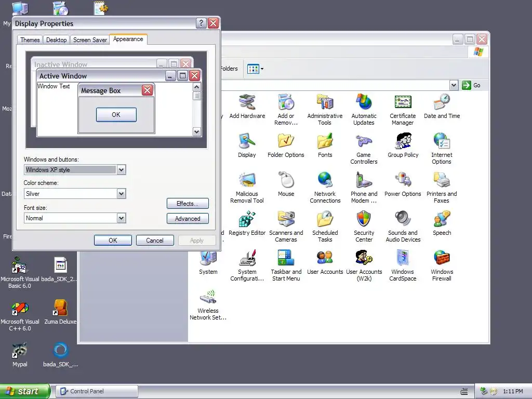Open the Power Options icon

tap(403, 180)
